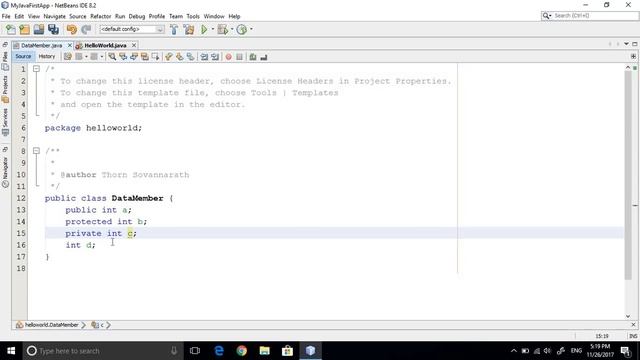The width and height of the screenshot is (640, 360).
Task: Open the Run Project dropdown arrow
Action: [x=213, y=29]
